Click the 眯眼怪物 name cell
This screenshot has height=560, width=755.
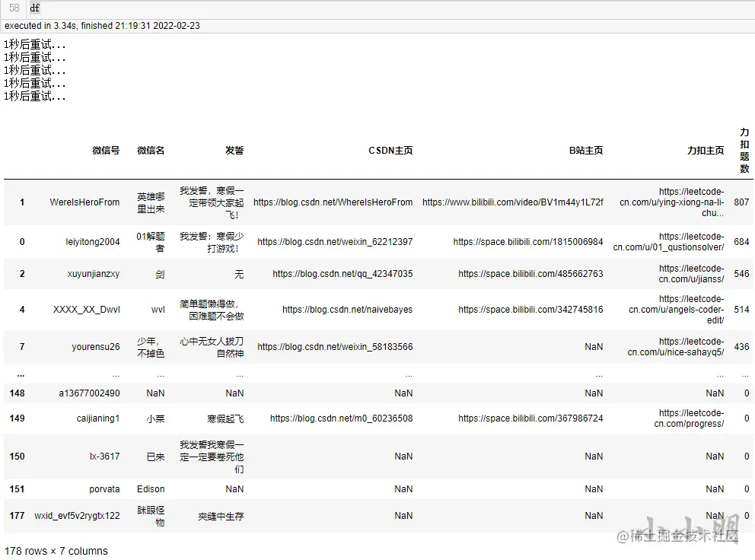tap(151, 516)
